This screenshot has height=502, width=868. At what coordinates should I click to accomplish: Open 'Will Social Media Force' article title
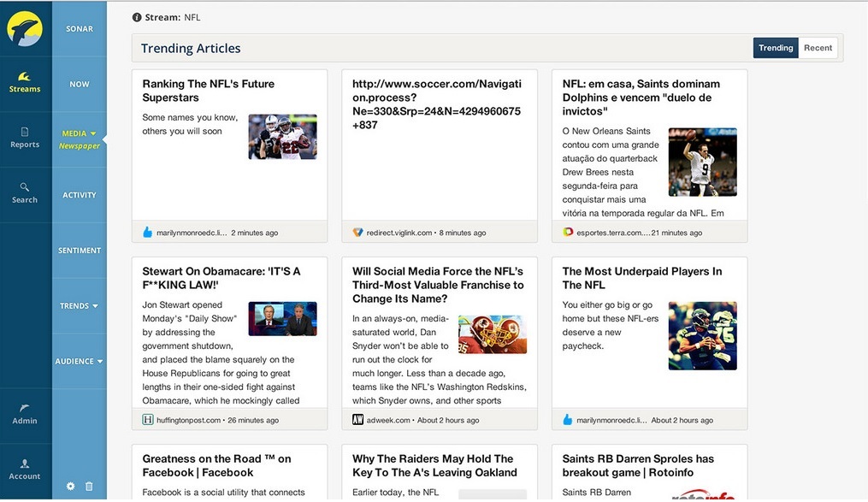click(438, 285)
